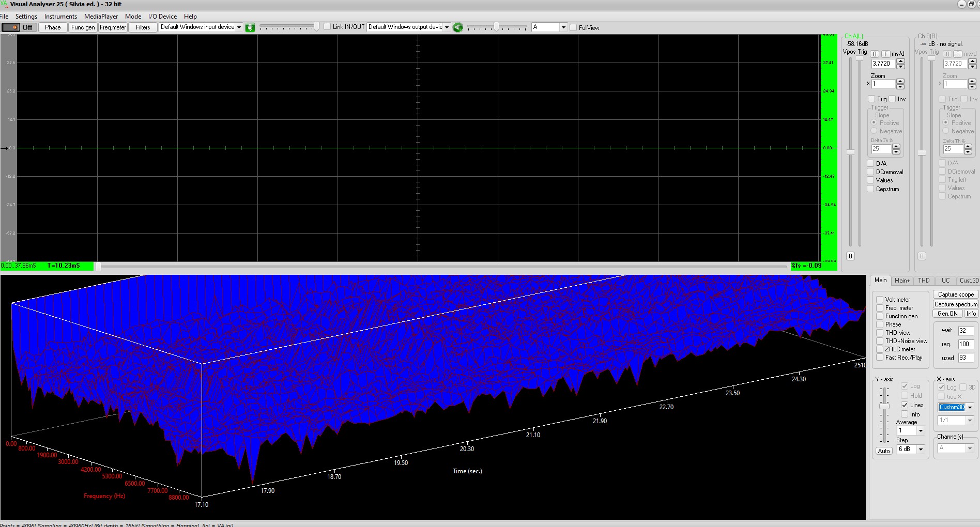This screenshot has height=527, width=980.
Task: Open the Instruments menu
Action: click(x=60, y=17)
